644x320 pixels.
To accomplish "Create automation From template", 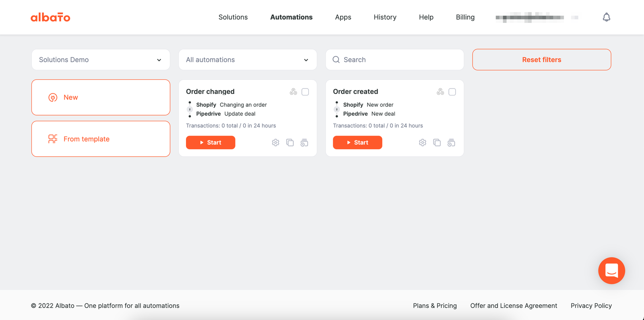I will 101,139.
